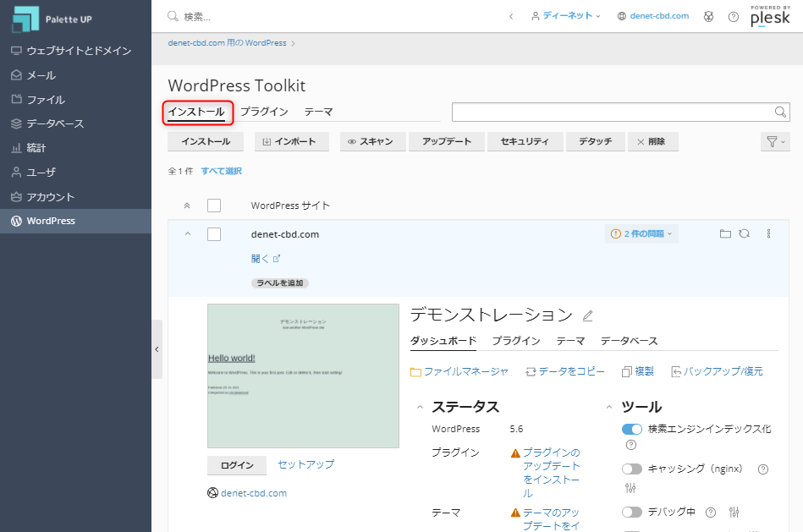Collapse sidebar with the arrow handle
This screenshot has height=532, width=803.
tap(157, 349)
